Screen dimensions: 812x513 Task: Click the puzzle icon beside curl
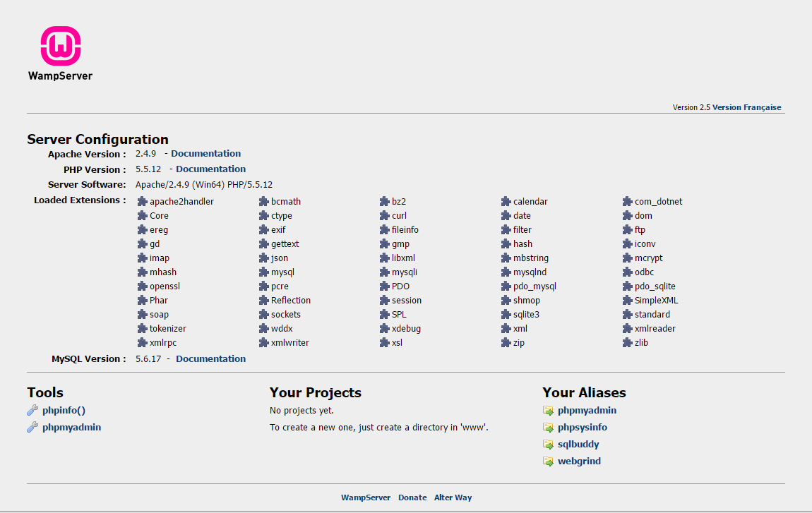point(384,215)
